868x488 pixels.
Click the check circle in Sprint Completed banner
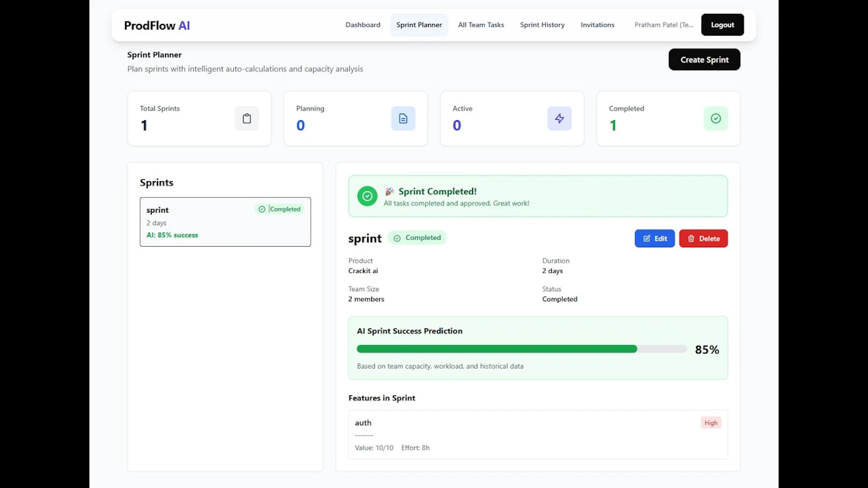pyautogui.click(x=367, y=196)
